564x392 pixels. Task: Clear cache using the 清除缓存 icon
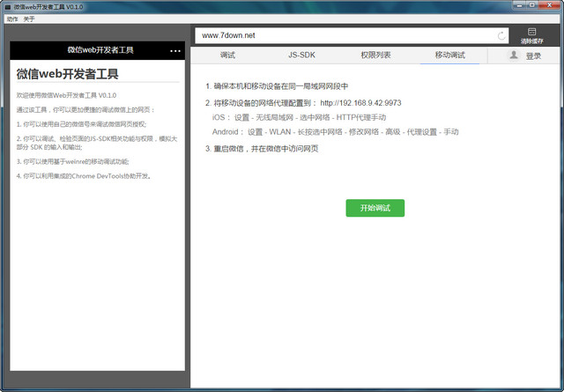coord(531,35)
